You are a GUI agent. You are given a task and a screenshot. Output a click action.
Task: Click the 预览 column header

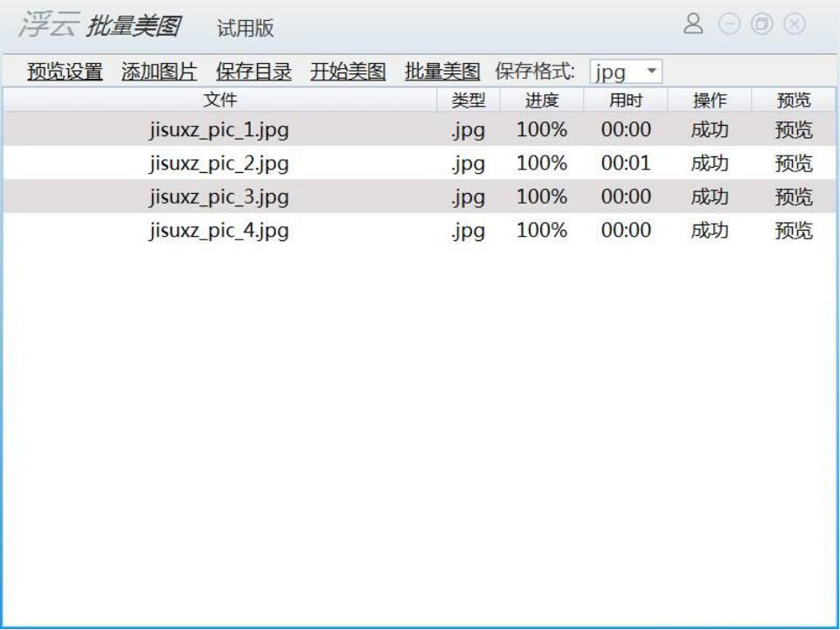(794, 100)
